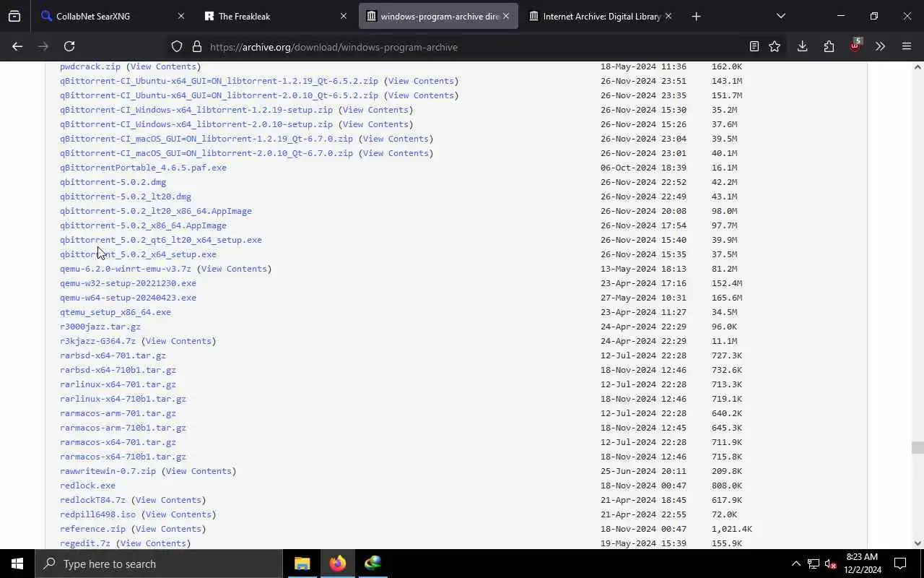Viewport: 924px width, 578px height.
Task: View Contents of qemu-6.2.0-winrt-emu-v3.7z
Action: click(234, 269)
